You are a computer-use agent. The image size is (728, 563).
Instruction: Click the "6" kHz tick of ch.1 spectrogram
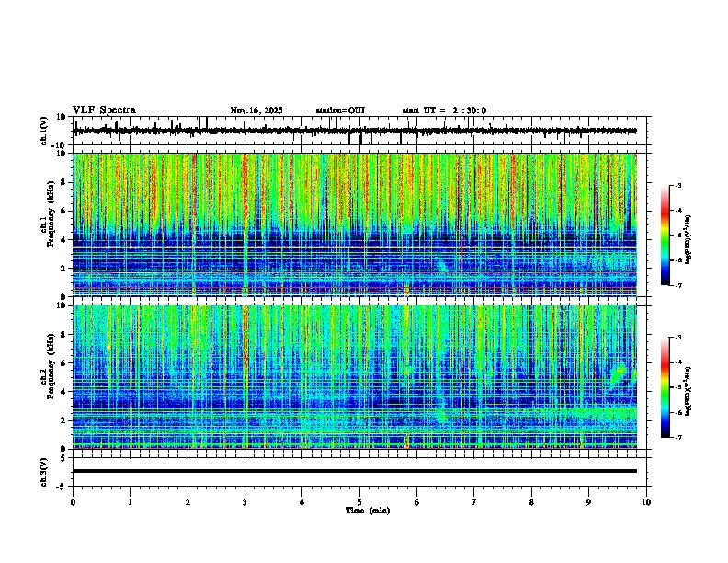(63, 212)
